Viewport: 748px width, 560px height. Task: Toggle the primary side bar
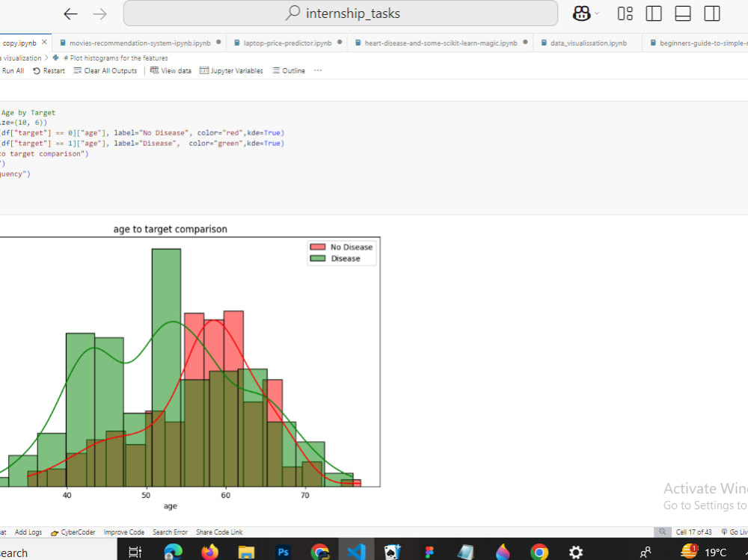pos(654,13)
